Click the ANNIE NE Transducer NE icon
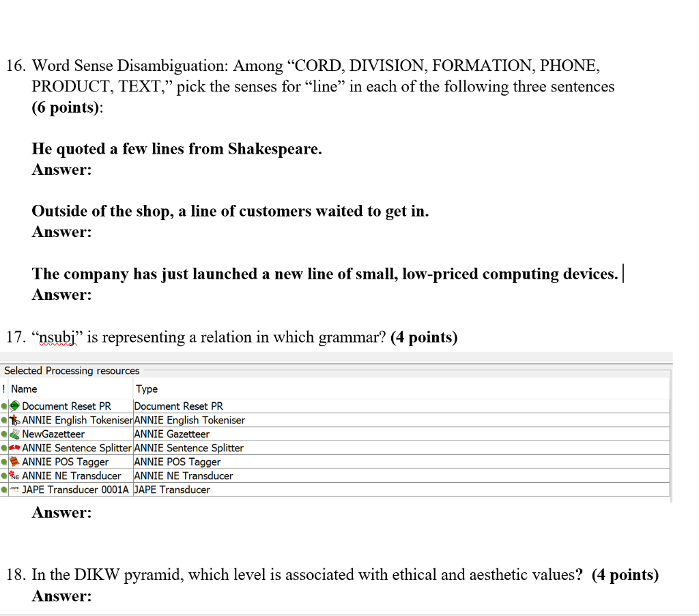The image size is (699, 616). click(15, 475)
